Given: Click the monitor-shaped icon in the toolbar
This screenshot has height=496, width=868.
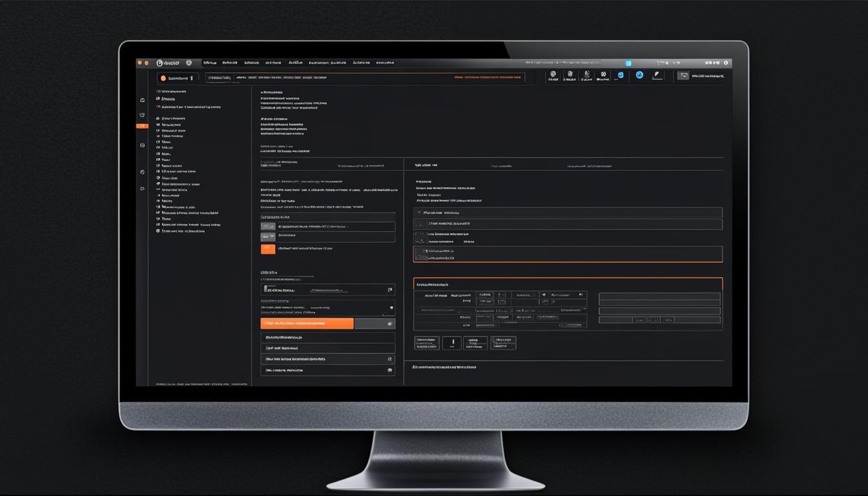Looking at the screenshot, I should (x=683, y=76).
